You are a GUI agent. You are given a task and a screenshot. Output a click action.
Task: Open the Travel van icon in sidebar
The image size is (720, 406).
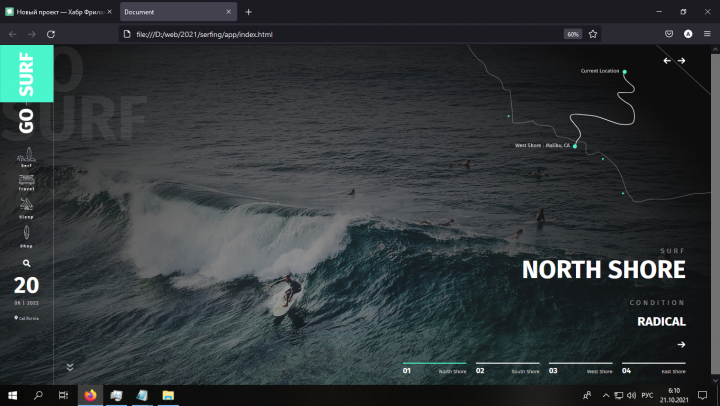point(26,182)
